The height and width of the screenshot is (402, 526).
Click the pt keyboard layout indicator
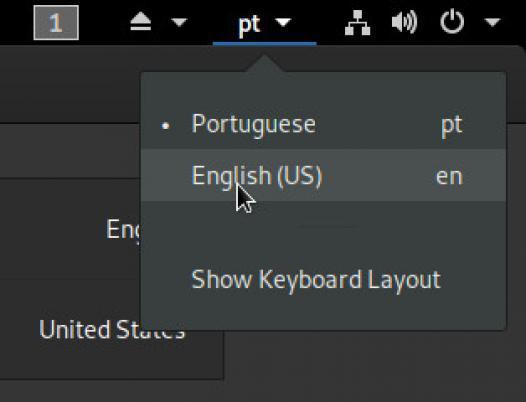(x=249, y=24)
